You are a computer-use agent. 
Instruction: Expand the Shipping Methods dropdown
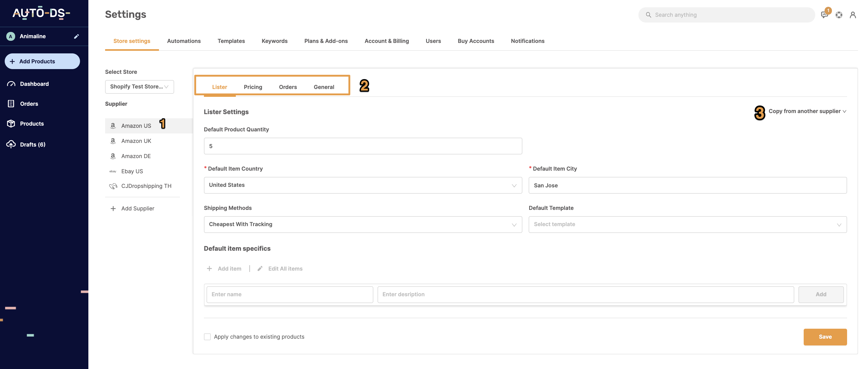pyautogui.click(x=363, y=224)
